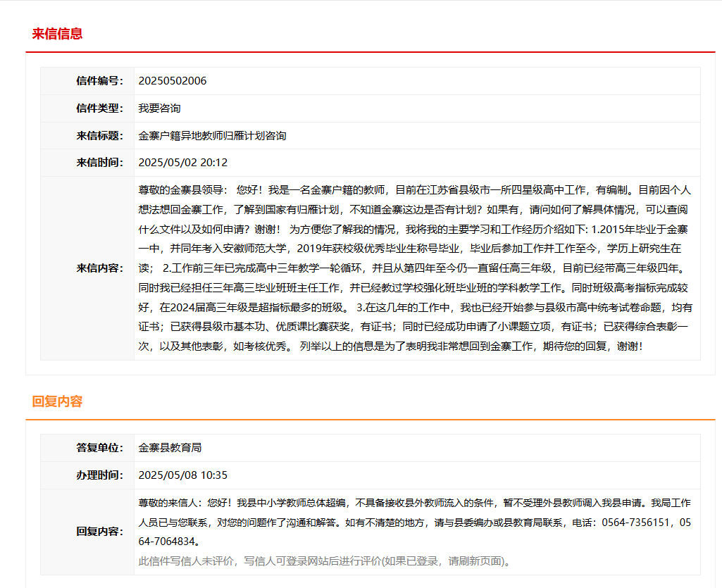722x588 pixels.
Task: Click the 办理时间 label
Action: 99,475
